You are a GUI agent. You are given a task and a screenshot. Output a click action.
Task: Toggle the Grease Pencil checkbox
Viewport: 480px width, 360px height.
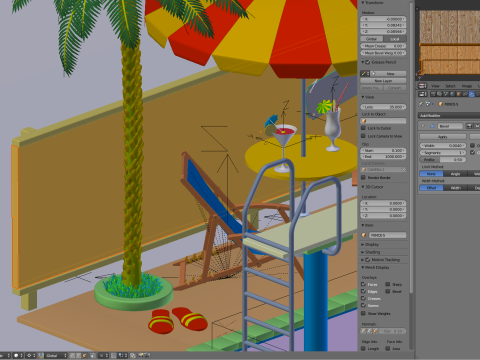click(368, 62)
